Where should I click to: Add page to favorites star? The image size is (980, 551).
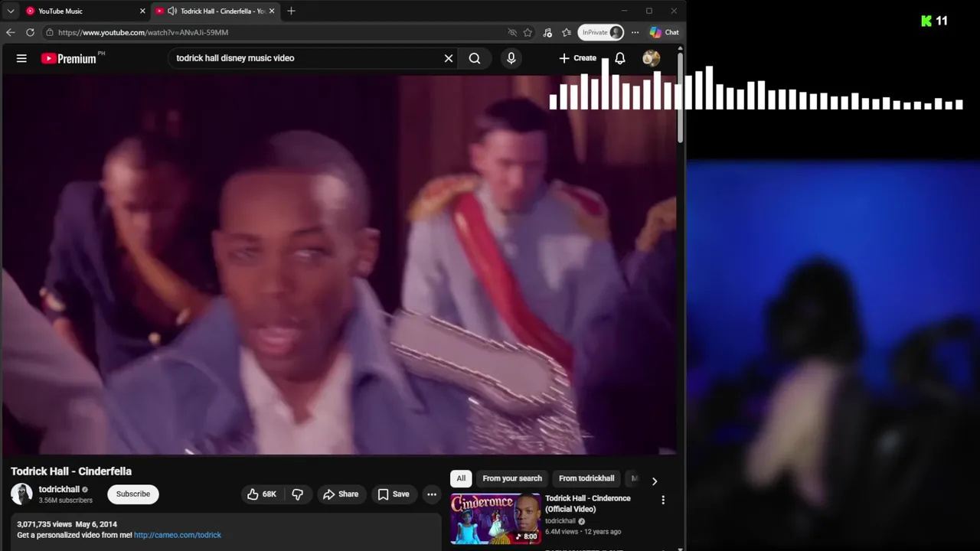[x=528, y=32]
